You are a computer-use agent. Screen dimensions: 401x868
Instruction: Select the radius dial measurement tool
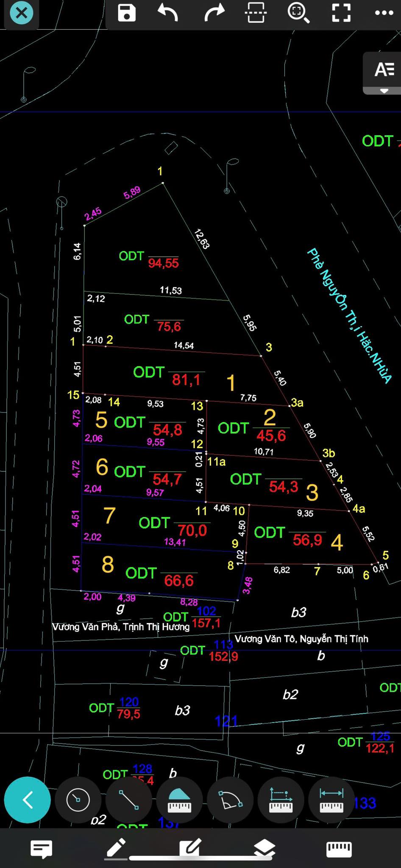point(78,800)
